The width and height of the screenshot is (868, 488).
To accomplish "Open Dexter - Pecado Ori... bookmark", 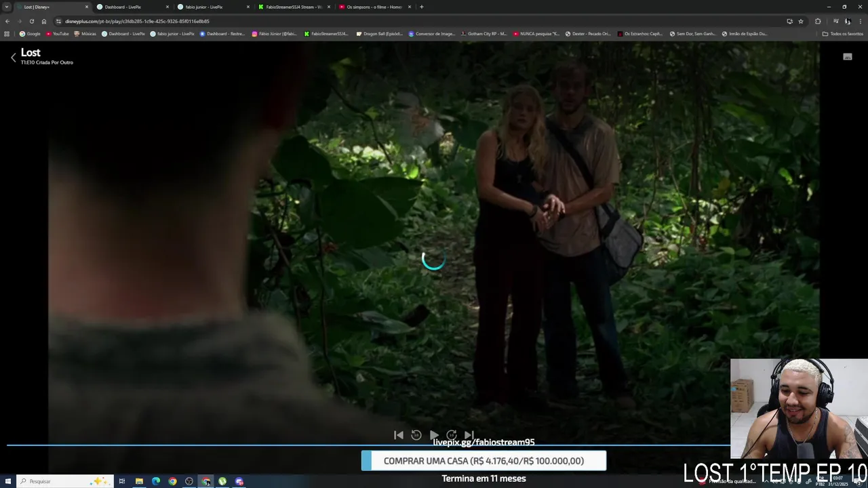I will 588,33.
